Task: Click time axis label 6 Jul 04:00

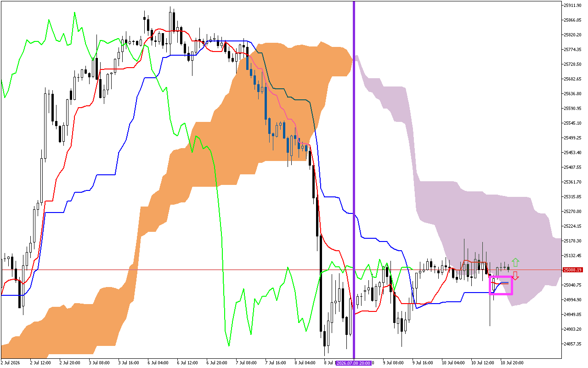Action: [x=158, y=362]
